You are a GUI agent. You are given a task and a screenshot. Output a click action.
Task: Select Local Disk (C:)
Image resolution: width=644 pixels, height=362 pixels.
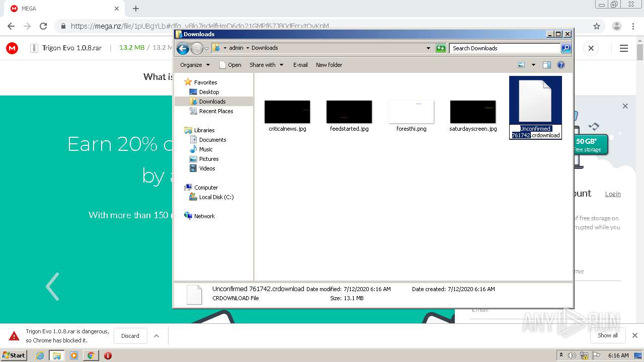pyautogui.click(x=216, y=197)
